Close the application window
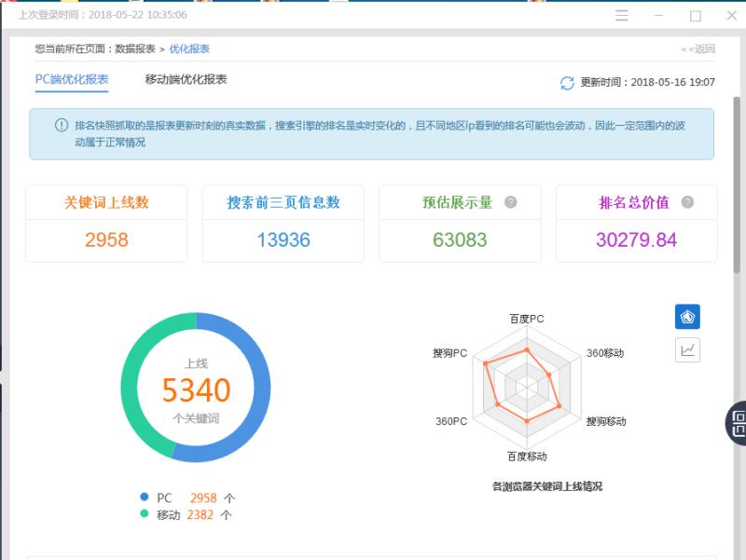This screenshot has height=560, width=746. [731, 16]
